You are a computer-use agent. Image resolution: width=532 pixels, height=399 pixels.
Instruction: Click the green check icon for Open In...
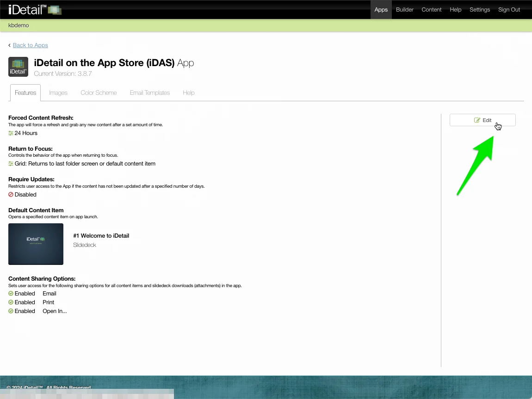pos(11,311)
